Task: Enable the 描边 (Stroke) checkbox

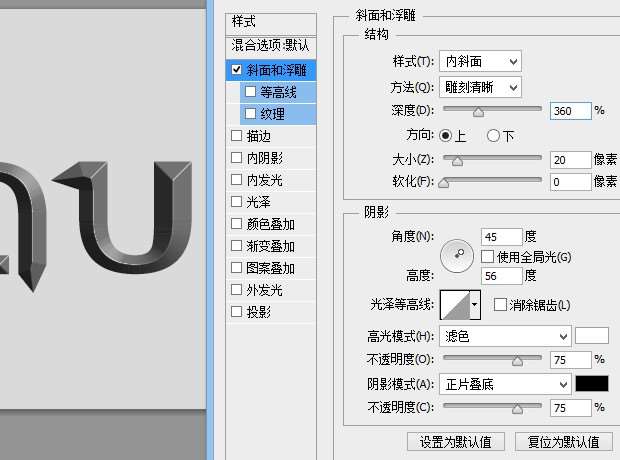Action: point(237,136)
